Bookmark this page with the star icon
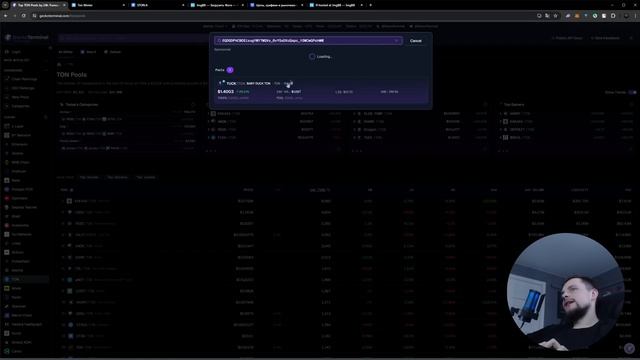The height and width of the screenshot is (360, 640). pyautogui.click(x=556, y=16)
